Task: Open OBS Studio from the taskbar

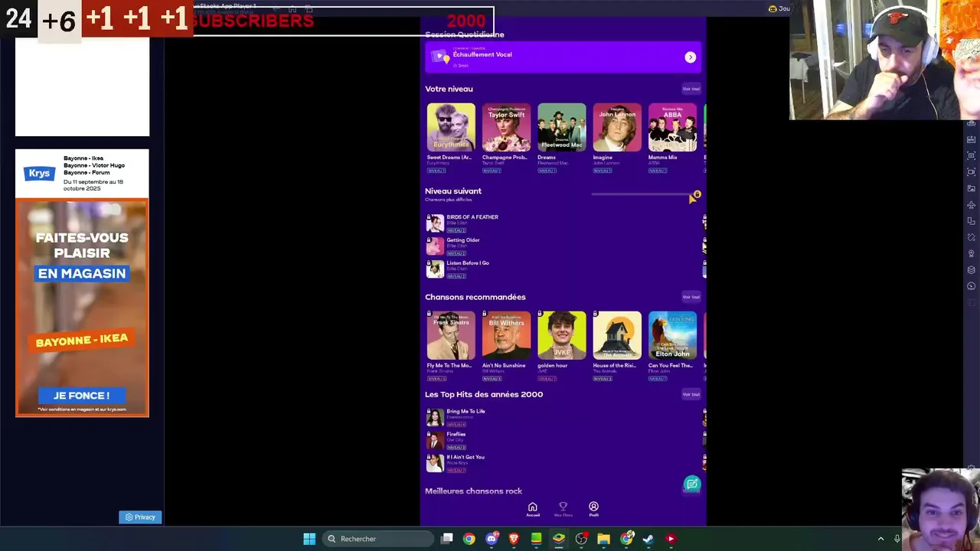Action: 581,539
